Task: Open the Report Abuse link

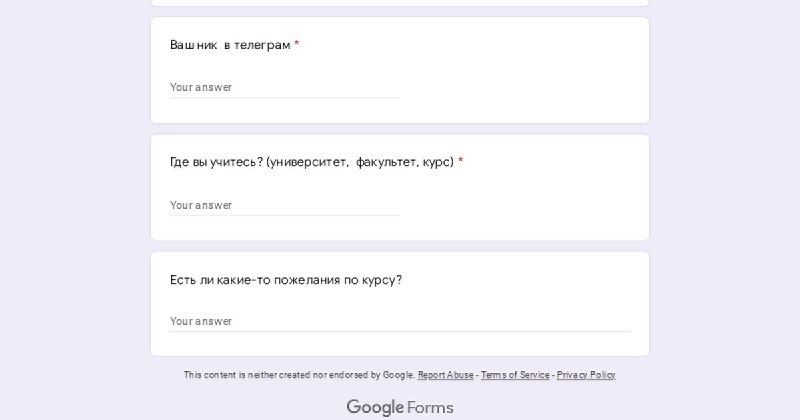Action: coord(445,375)
